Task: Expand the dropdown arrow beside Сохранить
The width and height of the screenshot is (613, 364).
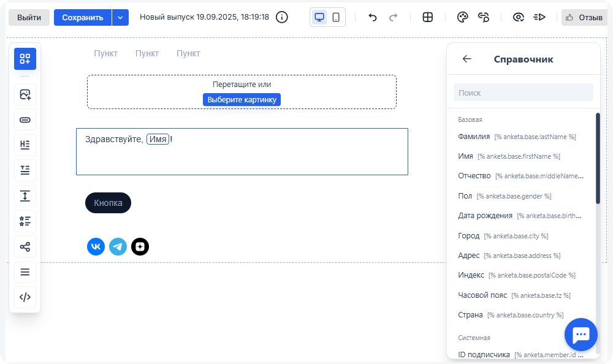Action: pyautogui.click(x=120, y=17)
